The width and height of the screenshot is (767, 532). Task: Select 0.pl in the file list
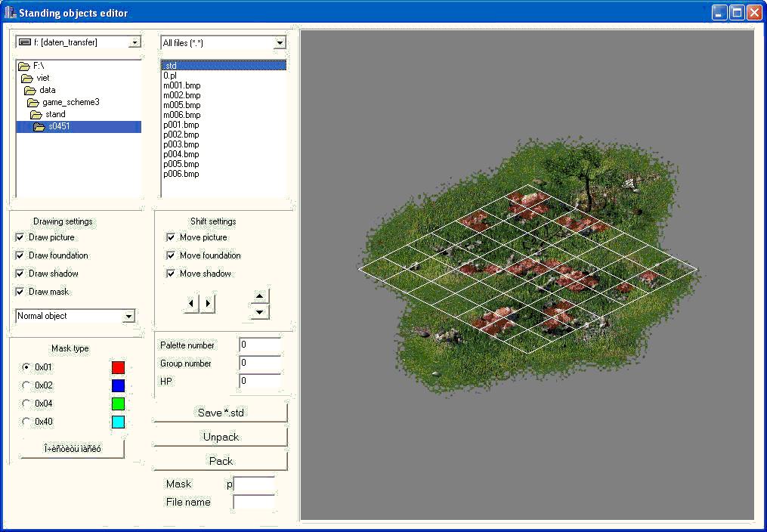coord(224,76)
